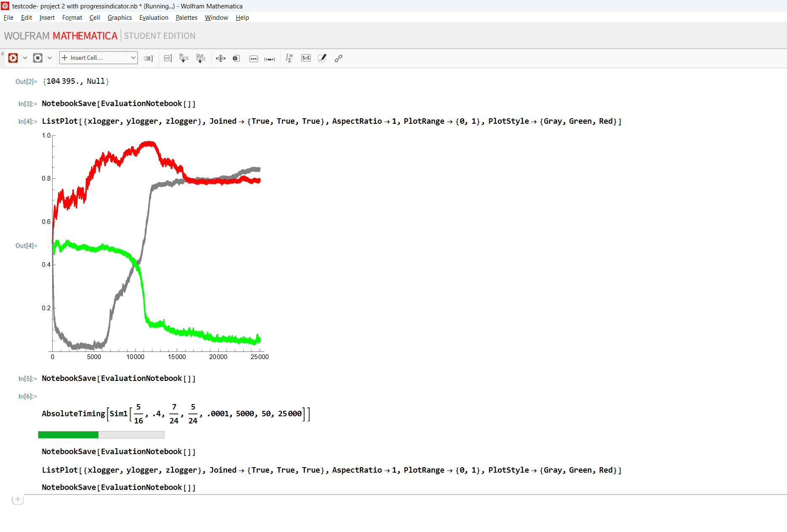Open the math typesetting sigma-pi icon

(x=289, y=58)
